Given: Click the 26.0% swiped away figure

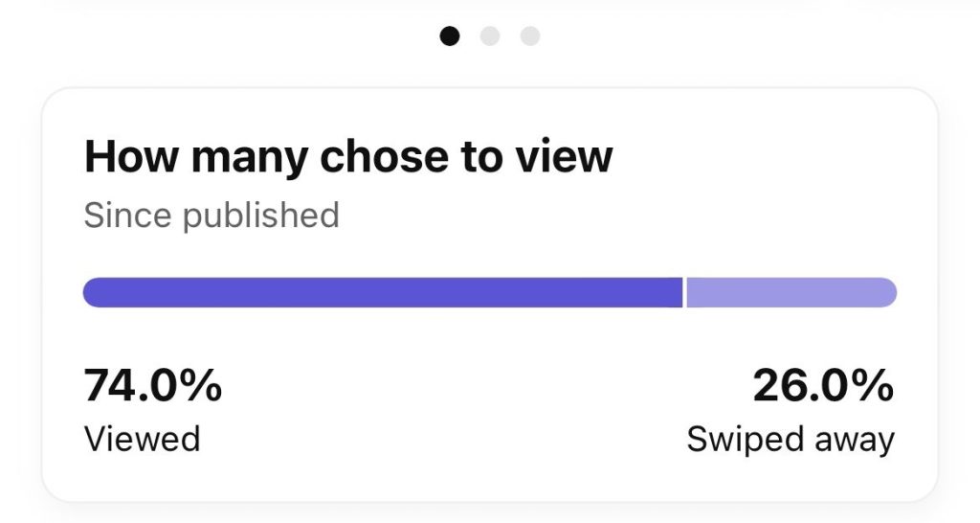Looking at the screenshot, I should (x=823, y=385).
